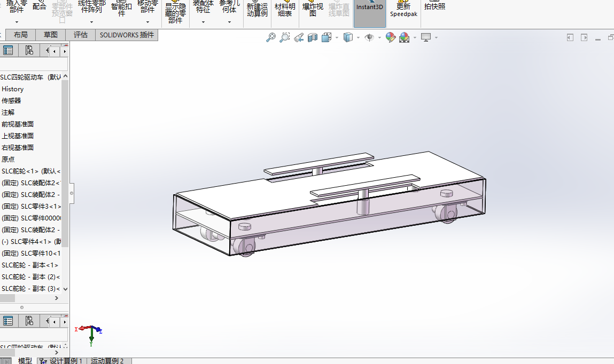Click the View Settings monitor icon
The image size is (614, 364).
click(x=426, y=37)
